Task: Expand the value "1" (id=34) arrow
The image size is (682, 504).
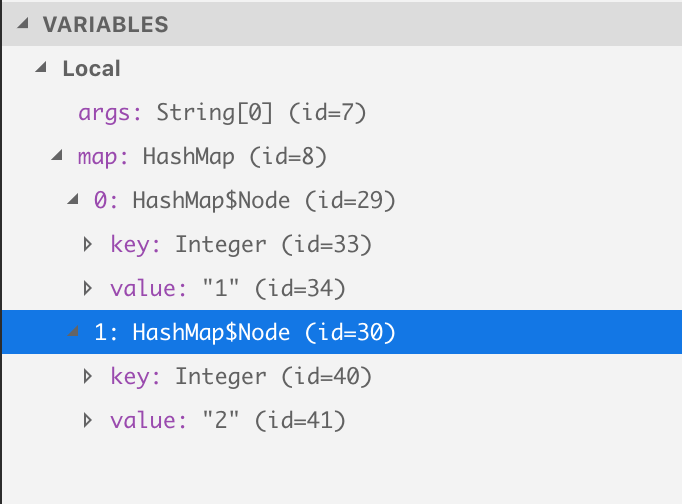Action: (88, 289)
